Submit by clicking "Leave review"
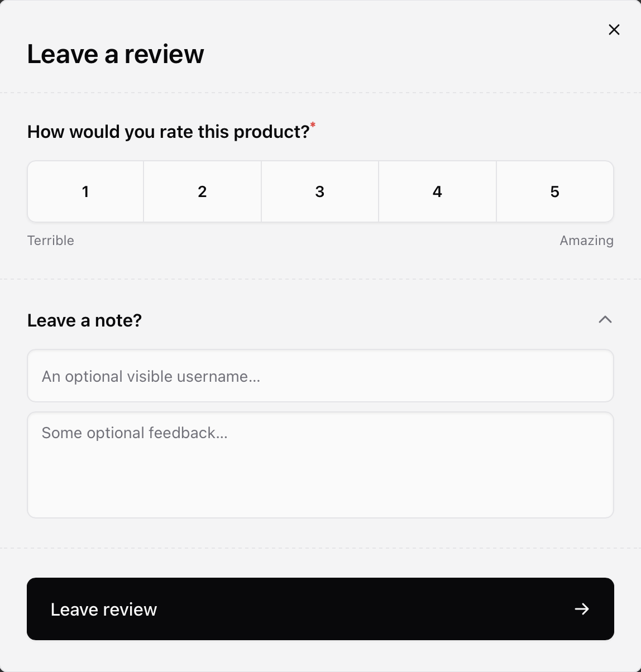 coord(223,609)
